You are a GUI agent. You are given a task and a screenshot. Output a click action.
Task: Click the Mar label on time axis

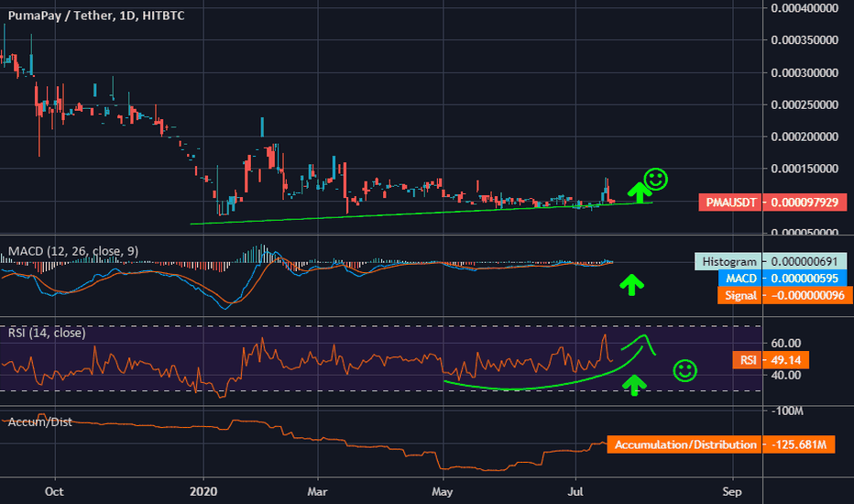tap(318, 491)
